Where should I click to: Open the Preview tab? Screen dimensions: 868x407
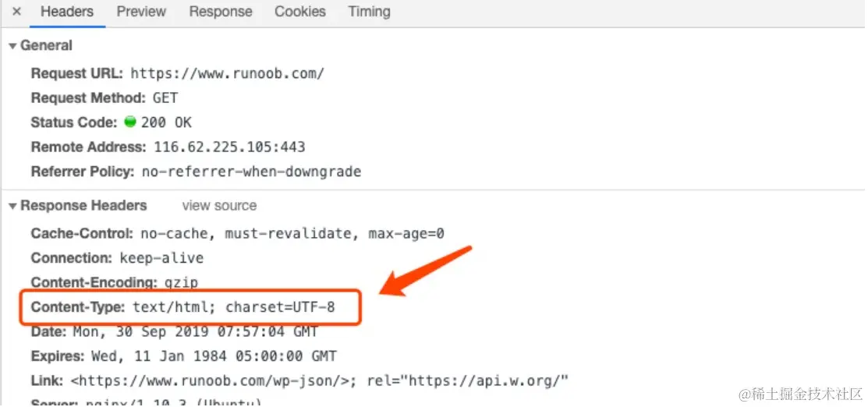(141, 12)
